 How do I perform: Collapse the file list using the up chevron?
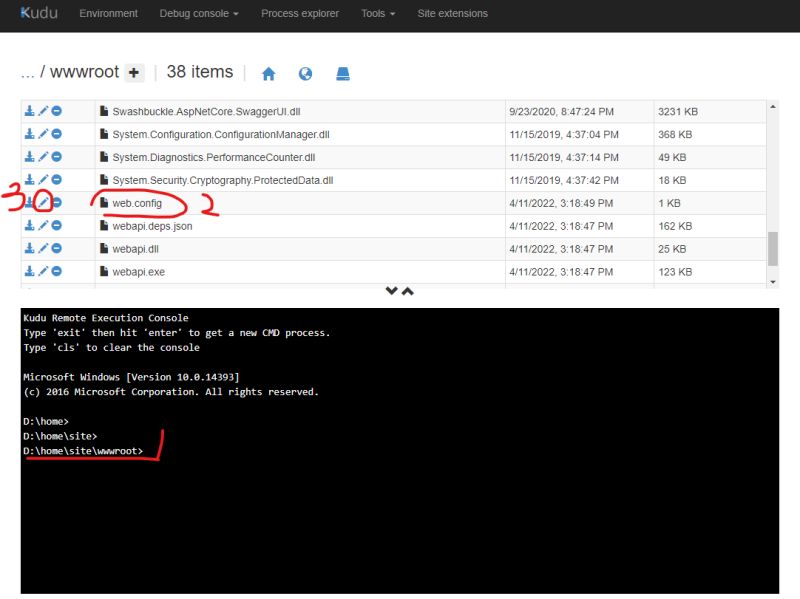tap(406, 289)
